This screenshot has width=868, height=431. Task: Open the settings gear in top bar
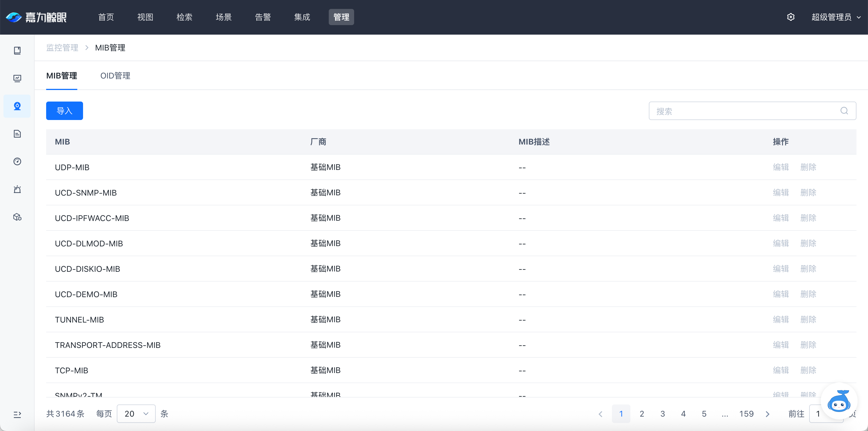[790, 17]
